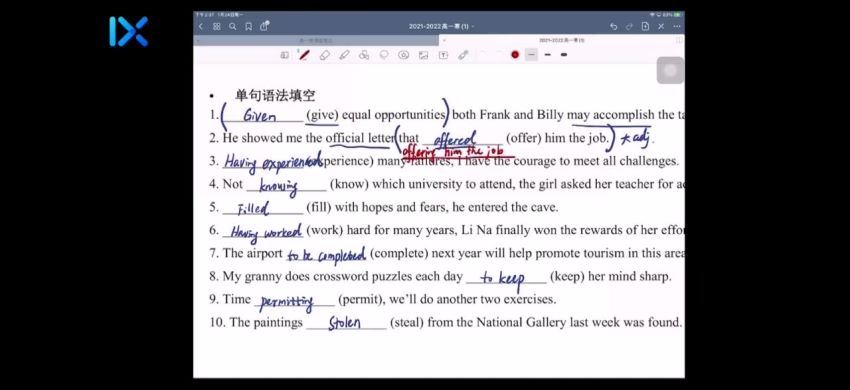Tap the printed word "(give)" in sentence 1

[x=322, y=115]
